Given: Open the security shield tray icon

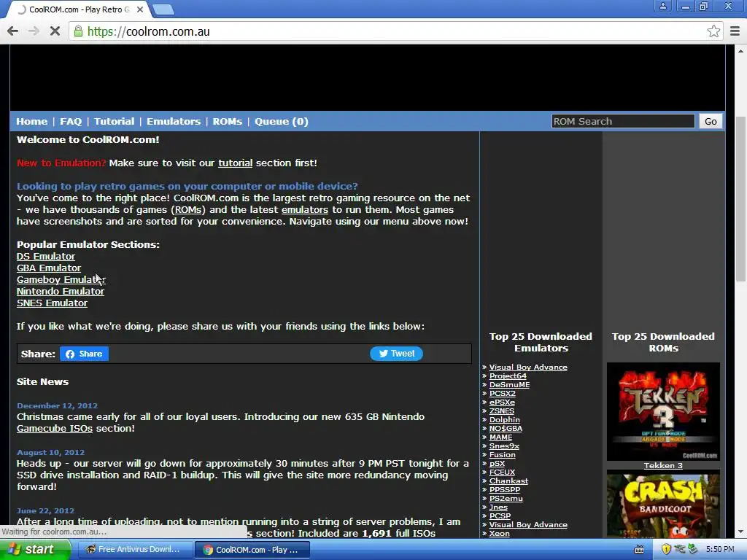Looking at the screenshot, I should pos(666,550).
